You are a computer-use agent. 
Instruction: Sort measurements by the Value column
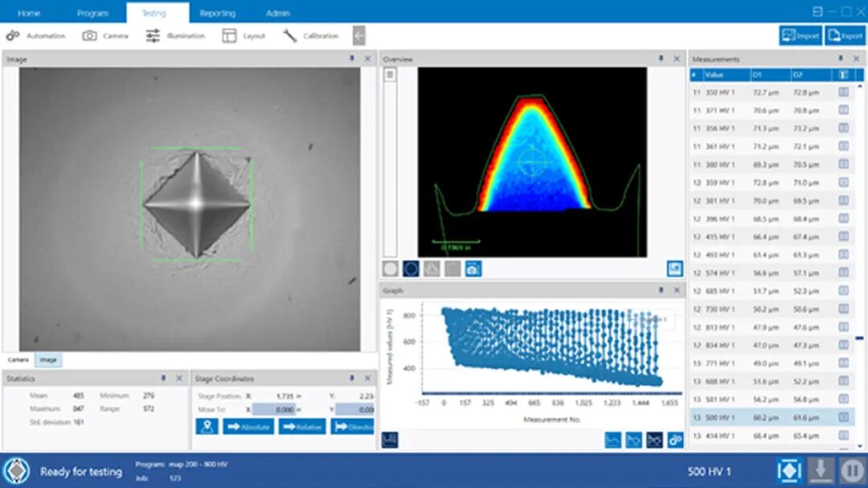725,75
